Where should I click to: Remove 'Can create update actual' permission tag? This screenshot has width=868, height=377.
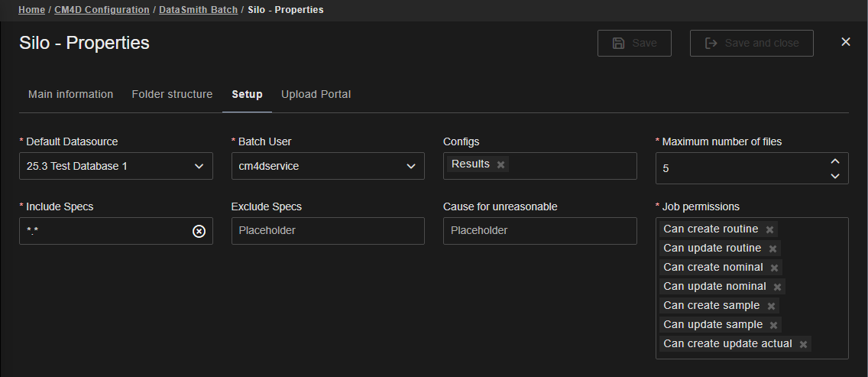tap(803, 345)
